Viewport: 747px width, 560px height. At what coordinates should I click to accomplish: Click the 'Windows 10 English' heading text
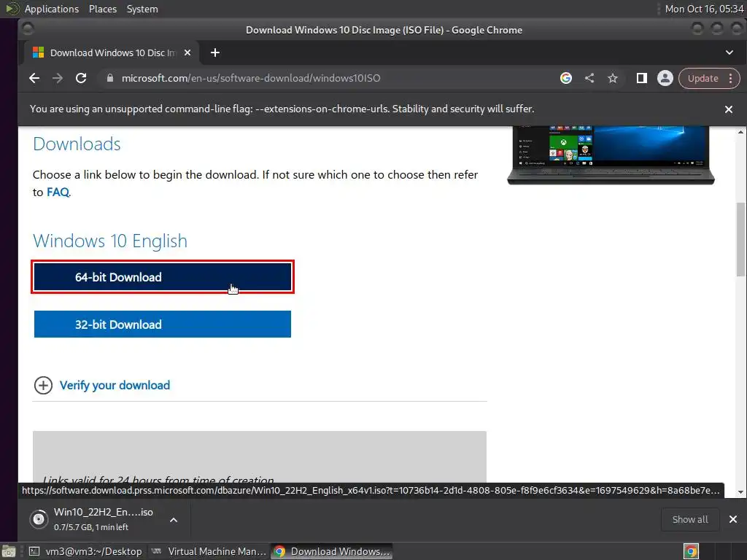(x=110, y=241)
